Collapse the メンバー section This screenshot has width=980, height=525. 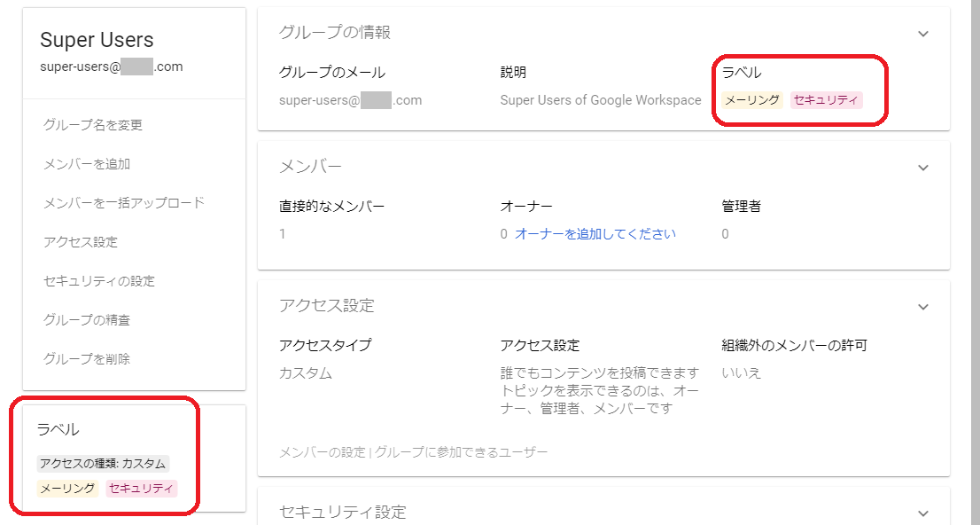922,167
